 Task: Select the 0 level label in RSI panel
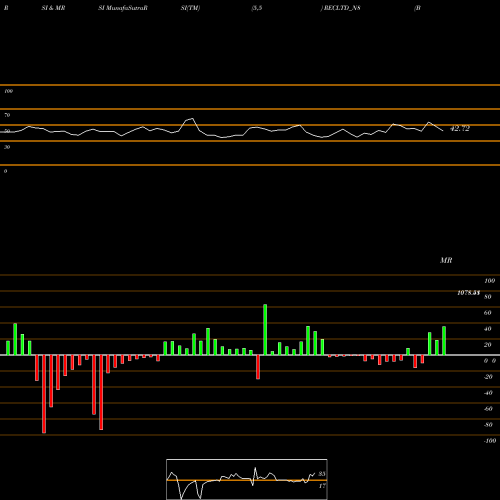click(x=5, y=171)
